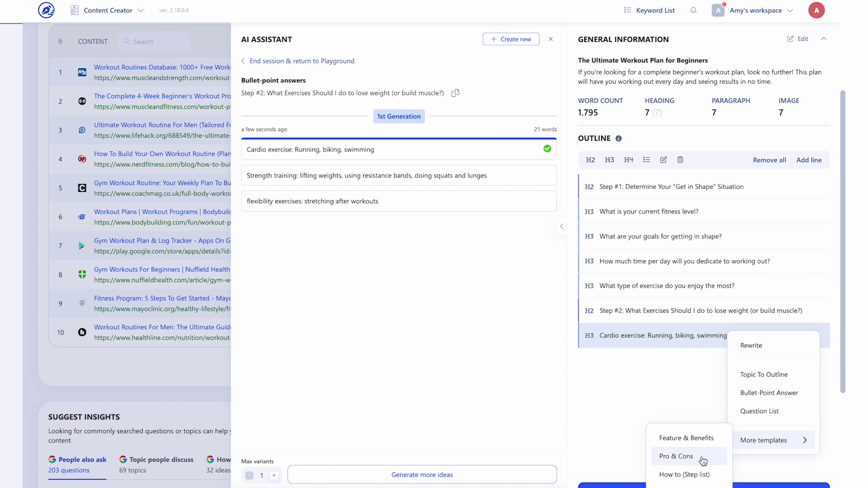
Task: Decrease Max variants with the minus stepper
Action: click(x=249, y=475)
